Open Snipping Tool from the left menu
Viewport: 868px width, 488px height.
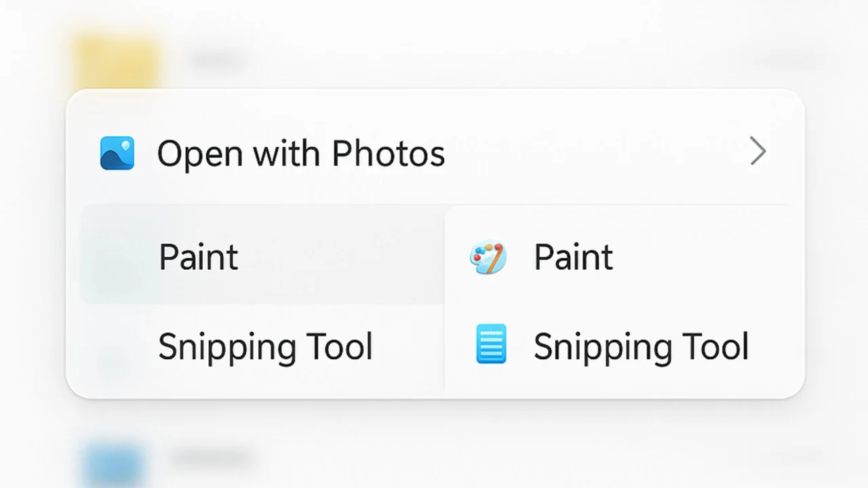(264, 346)
